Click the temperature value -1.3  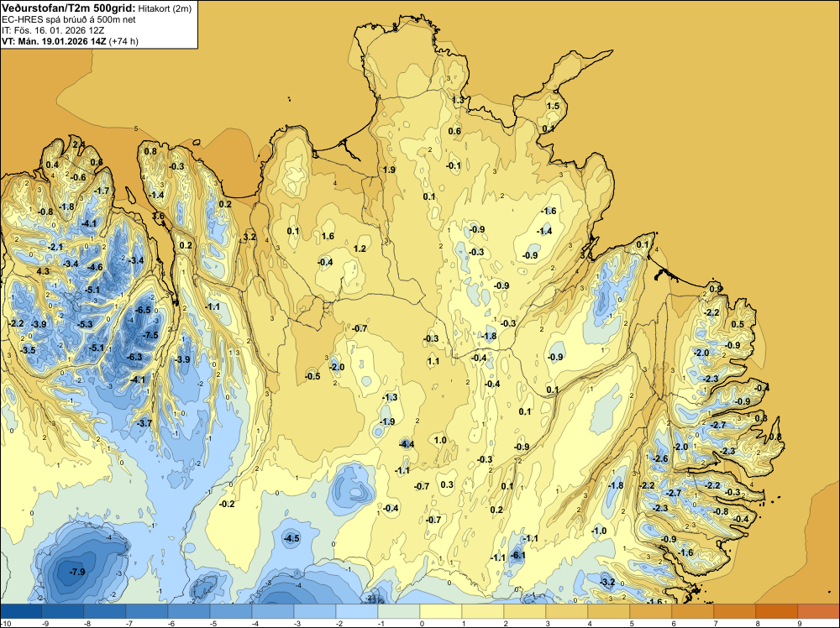click(x=390, y=397)
